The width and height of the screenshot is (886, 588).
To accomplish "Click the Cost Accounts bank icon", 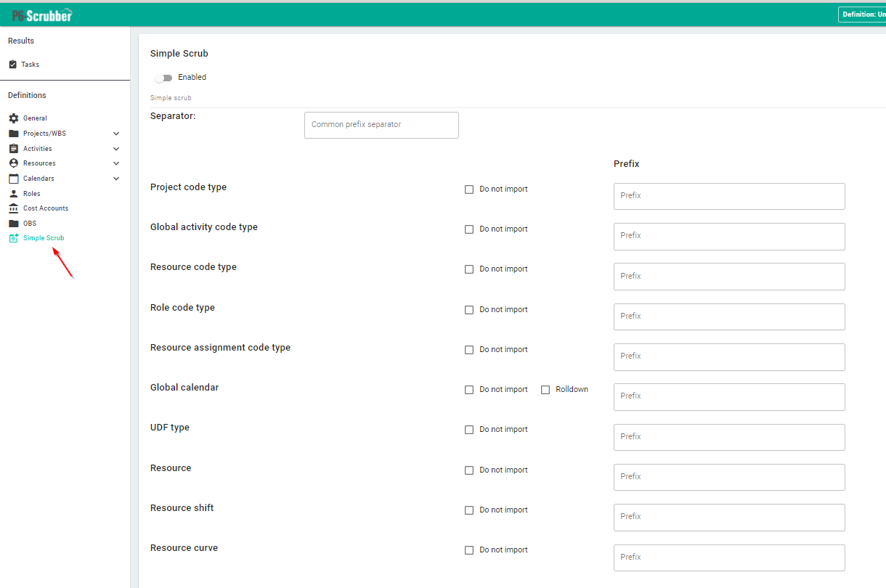I will [13, 208].
